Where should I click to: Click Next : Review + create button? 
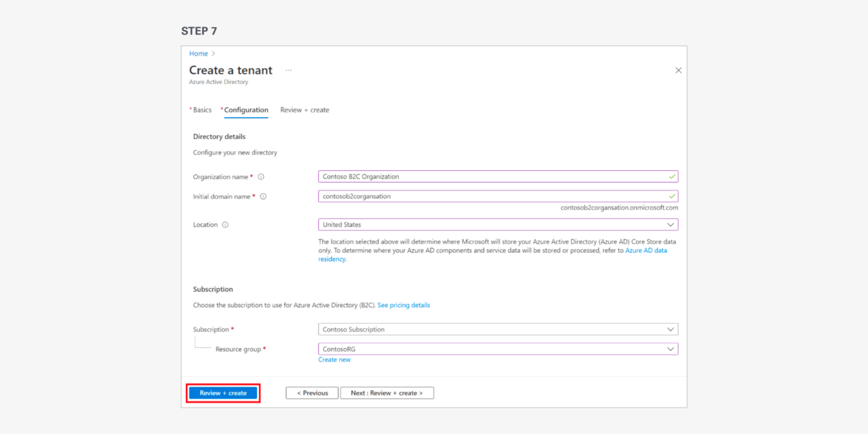tap(387, 393)
